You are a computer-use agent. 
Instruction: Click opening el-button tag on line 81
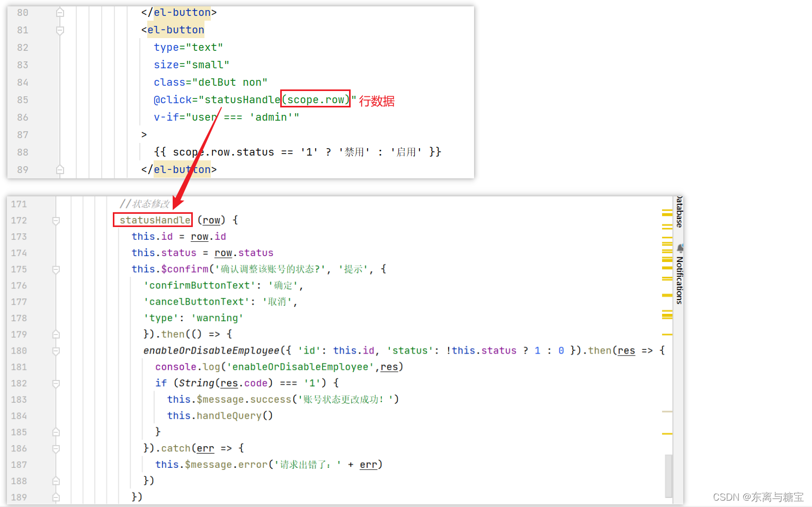point(173,30)
